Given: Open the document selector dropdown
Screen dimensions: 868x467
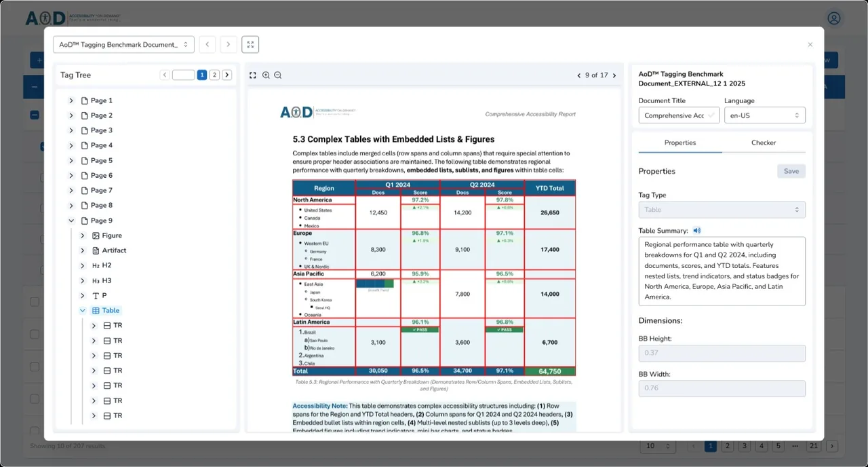Looking at the screenshot, I should [x=123, y=45].
